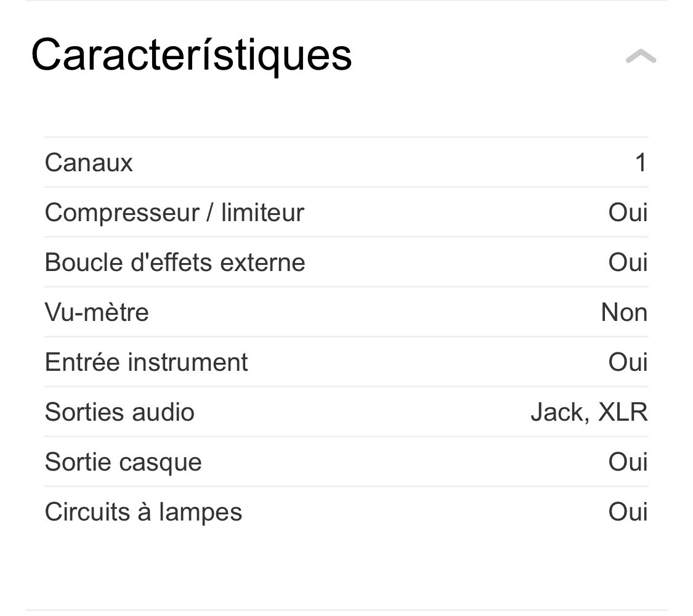This screenshot has width=693, height=616.
Task: Click the Oui value for Compresseur / limiteur
Action: 628,213
